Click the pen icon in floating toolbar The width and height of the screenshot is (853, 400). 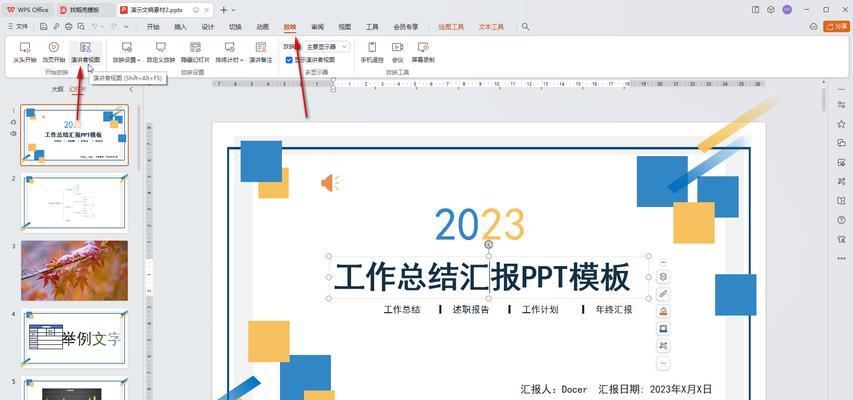pyautogui.click(x=663, y=294)
